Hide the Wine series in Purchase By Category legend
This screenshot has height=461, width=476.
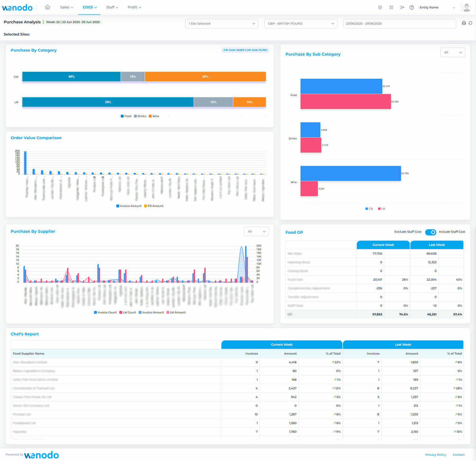(154, 116)
